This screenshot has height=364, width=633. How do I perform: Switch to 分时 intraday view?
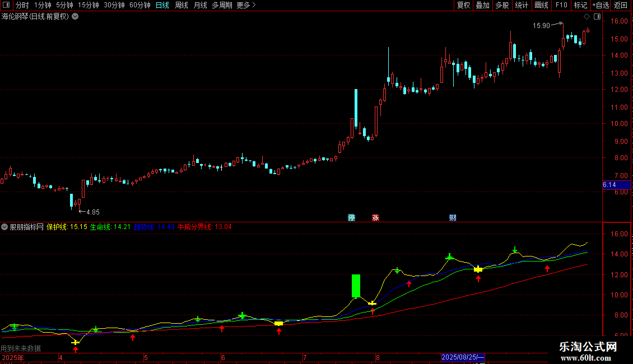[22, 5]
